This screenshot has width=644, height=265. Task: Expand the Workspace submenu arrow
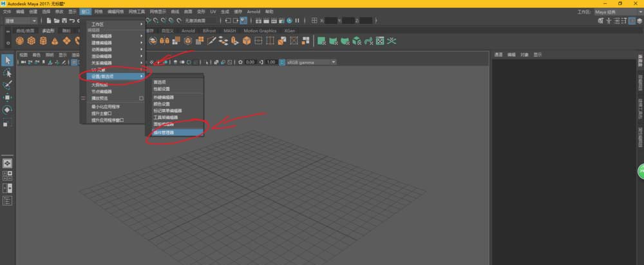click(141, 25)
